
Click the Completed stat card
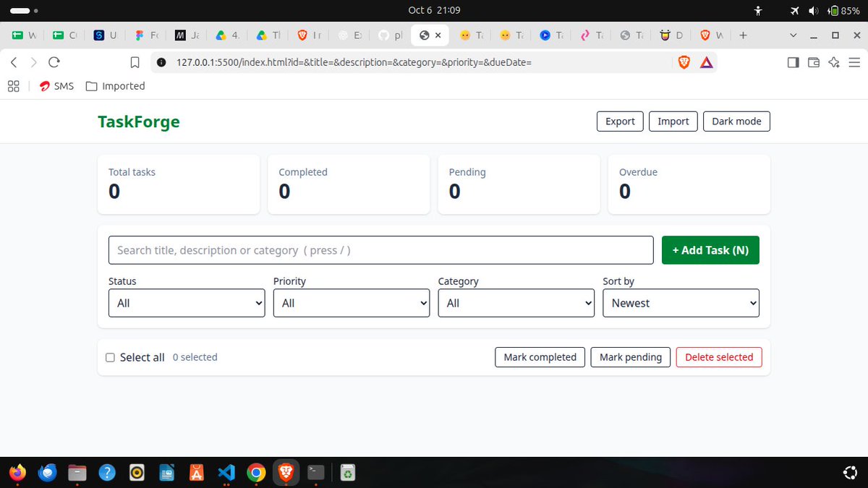(x=349, y=184)
